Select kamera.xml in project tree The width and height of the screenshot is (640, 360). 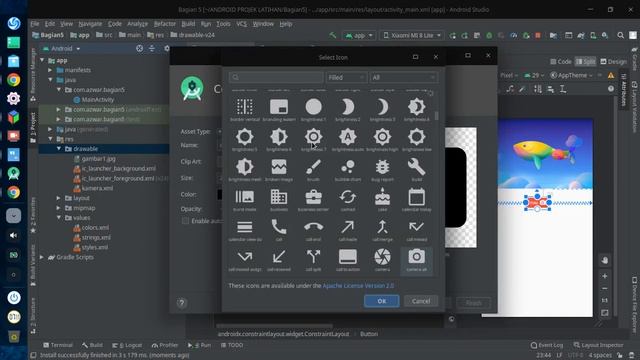pyautogui.click(x=93, y=188)
